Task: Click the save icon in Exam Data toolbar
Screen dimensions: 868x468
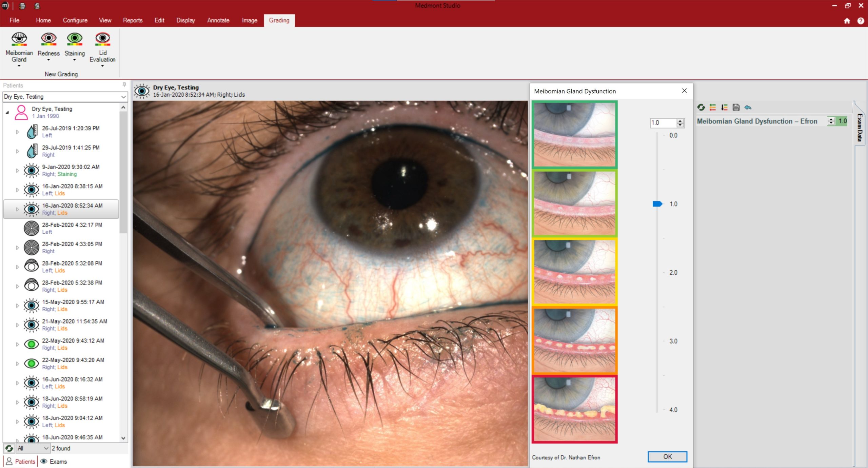Action: (736, 108)
